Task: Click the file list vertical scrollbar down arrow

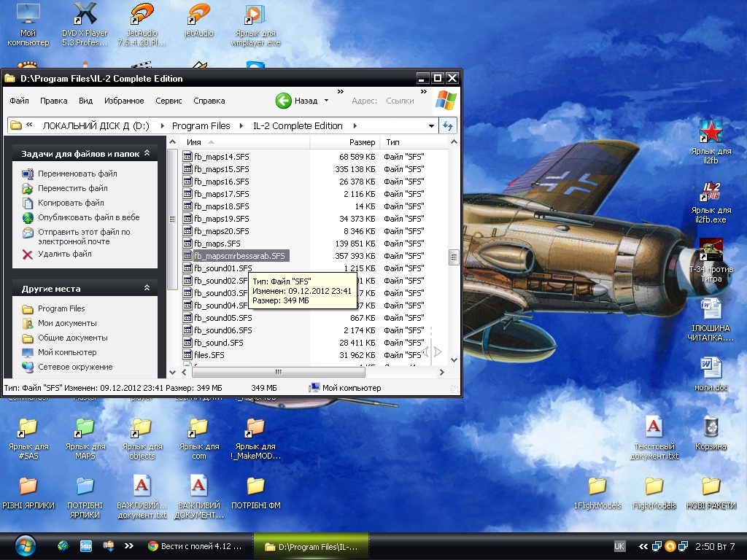Action: [454, 360]
